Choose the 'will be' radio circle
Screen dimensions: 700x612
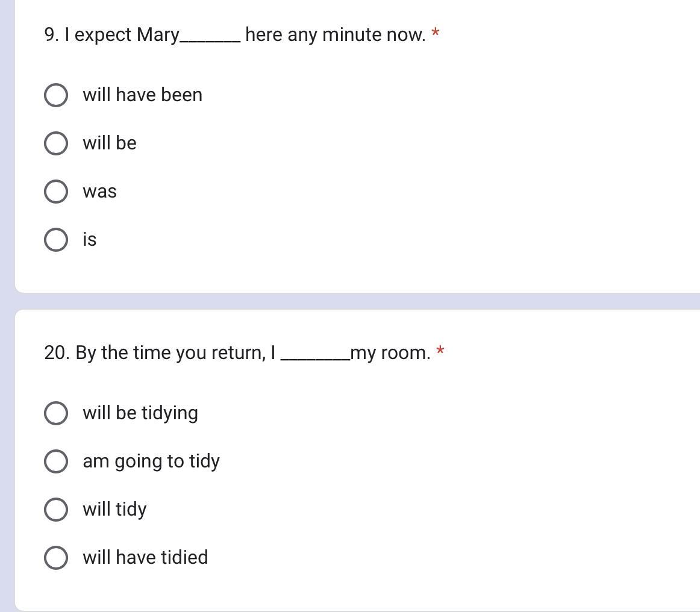56,143
